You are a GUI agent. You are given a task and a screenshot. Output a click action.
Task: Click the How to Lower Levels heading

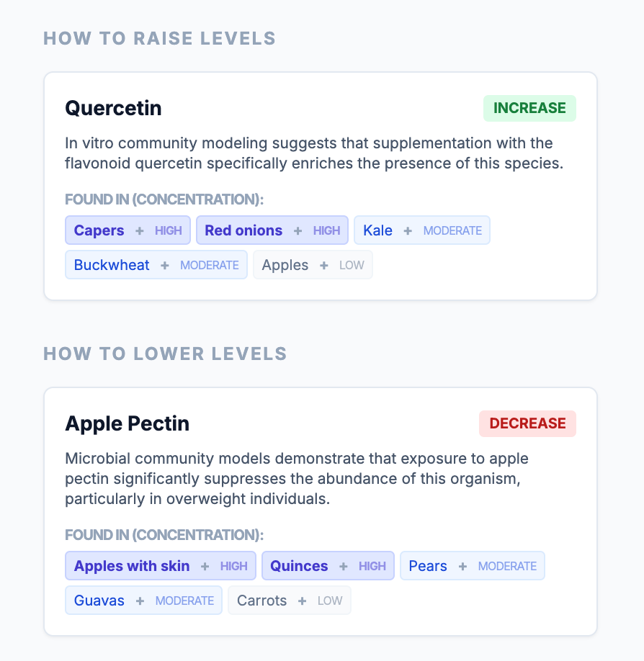pyautogui.click(x=165, y=354)
